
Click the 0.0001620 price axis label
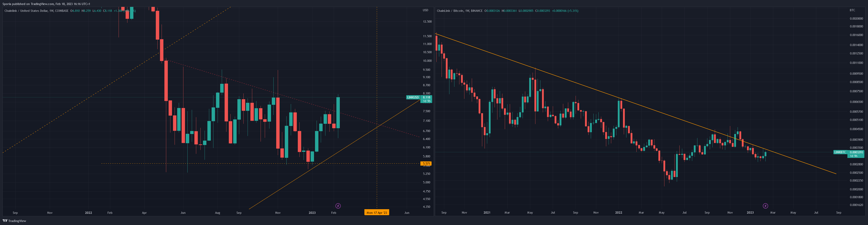856,205
